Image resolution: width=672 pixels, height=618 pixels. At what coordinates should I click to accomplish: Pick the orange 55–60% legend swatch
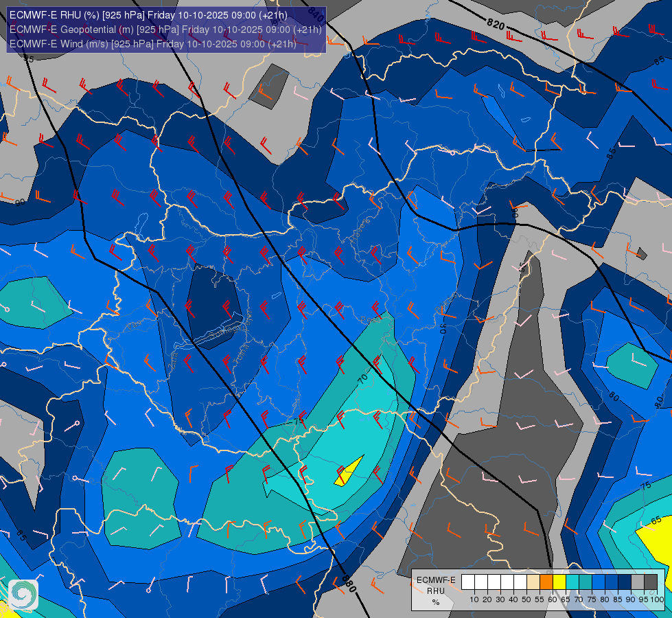click(x=546, y=582)
